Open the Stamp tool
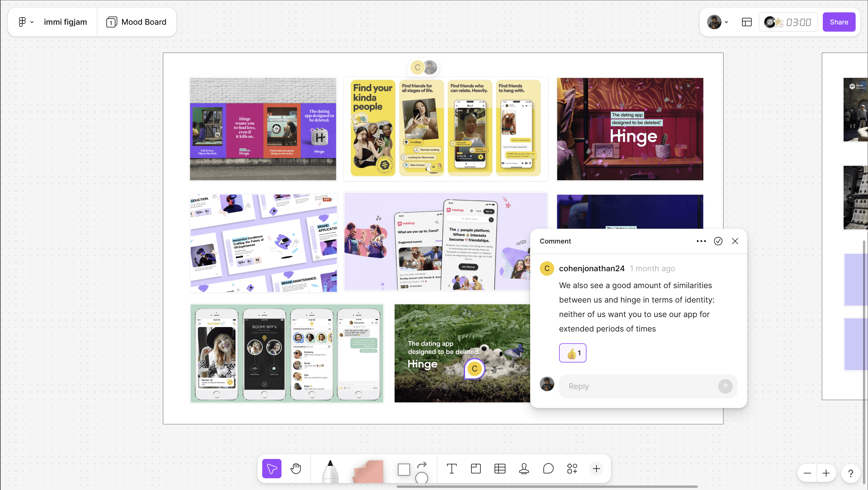Viewport: 868px width, 490px height. (524, 468)
